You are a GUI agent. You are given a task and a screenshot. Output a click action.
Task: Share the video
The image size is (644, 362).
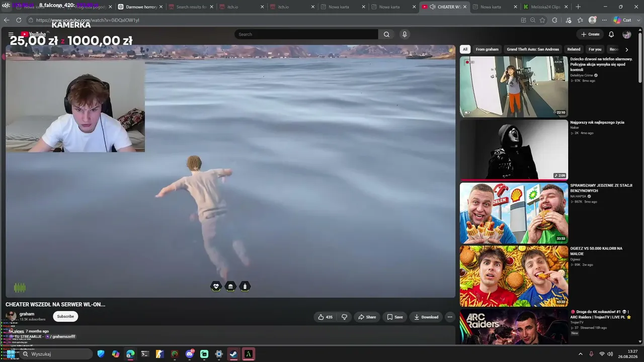pyautogui.click(x=367, y=317)
